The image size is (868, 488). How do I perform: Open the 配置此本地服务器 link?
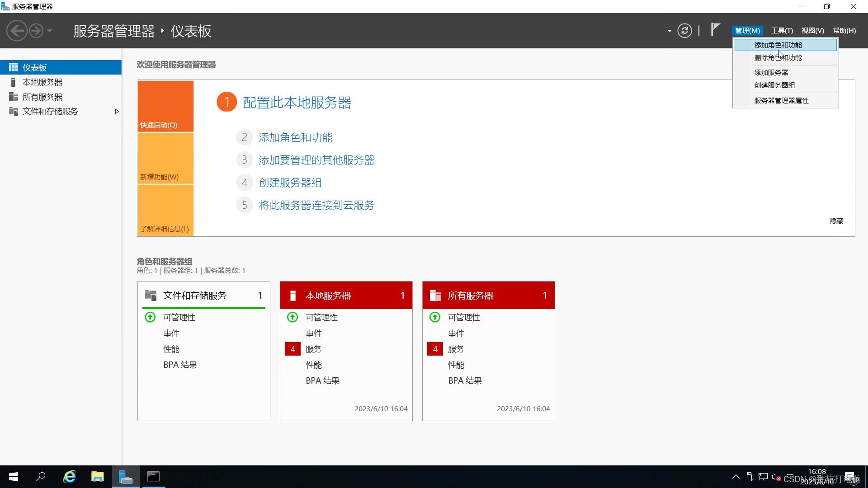tap(297, 103)
